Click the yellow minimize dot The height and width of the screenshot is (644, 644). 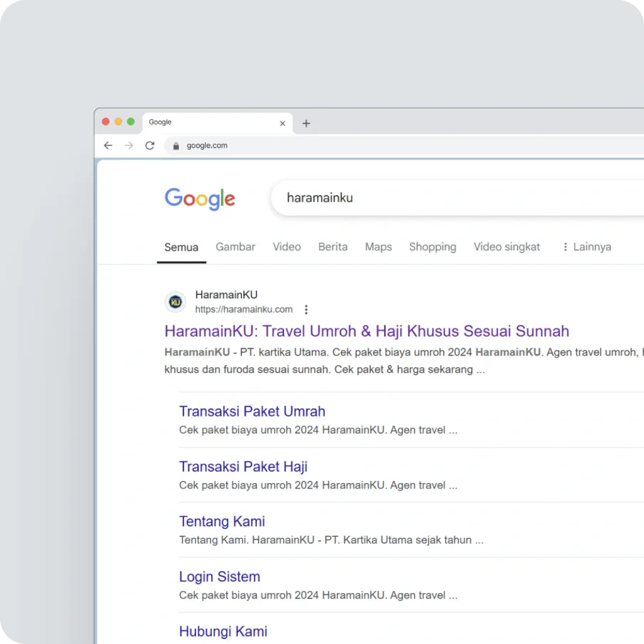118,122
